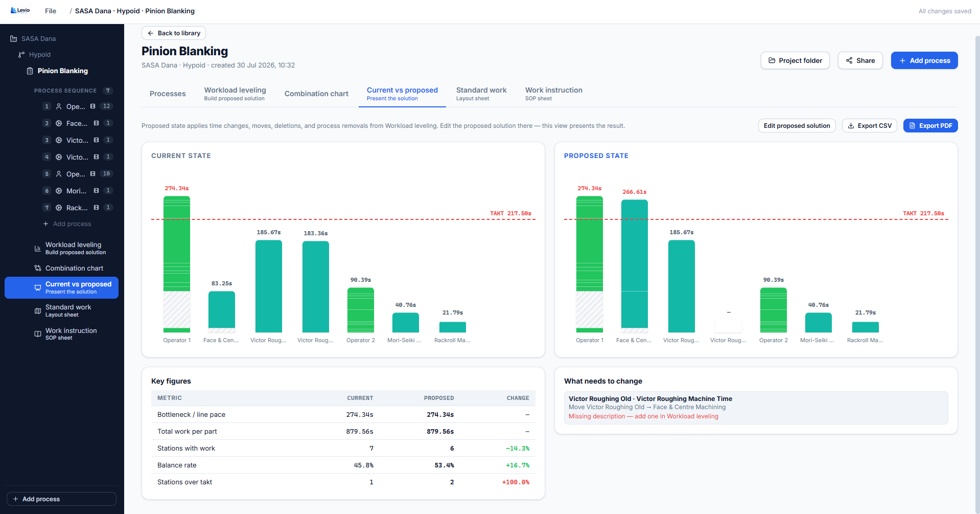Click the sidebar Combination chart icon
Screen dimensions: 980x514
tap(37, 268)
